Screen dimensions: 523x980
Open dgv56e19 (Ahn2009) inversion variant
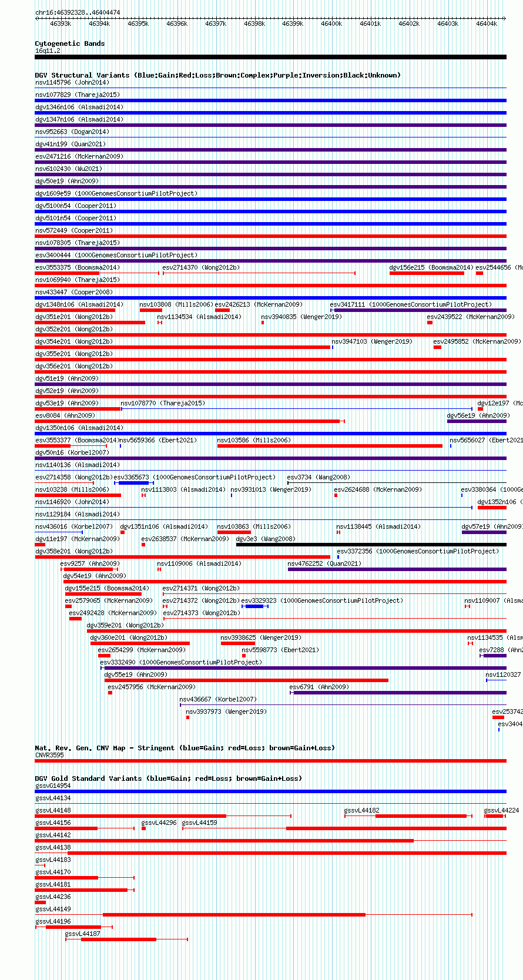(x=478, y=415)
